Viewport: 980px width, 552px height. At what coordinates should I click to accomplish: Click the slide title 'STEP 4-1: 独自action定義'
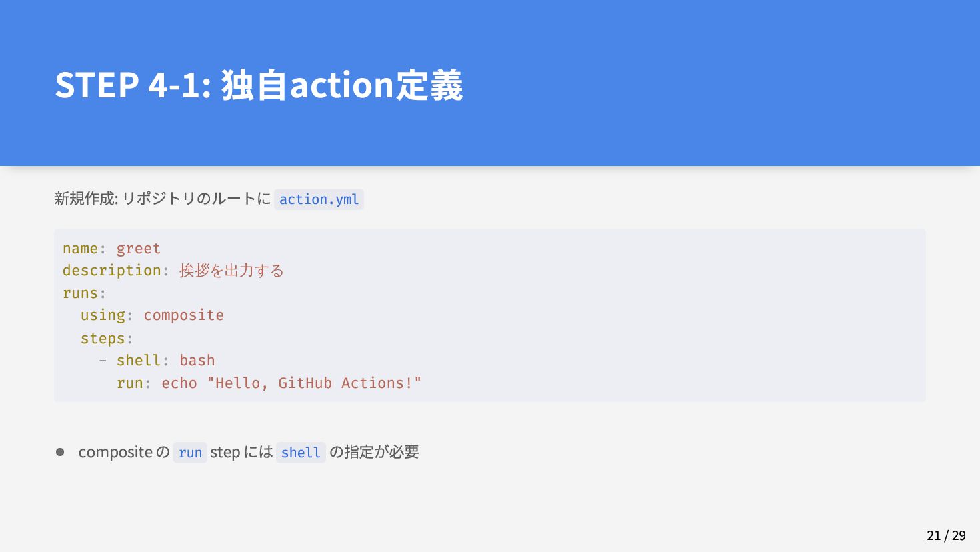coord(259,85)
